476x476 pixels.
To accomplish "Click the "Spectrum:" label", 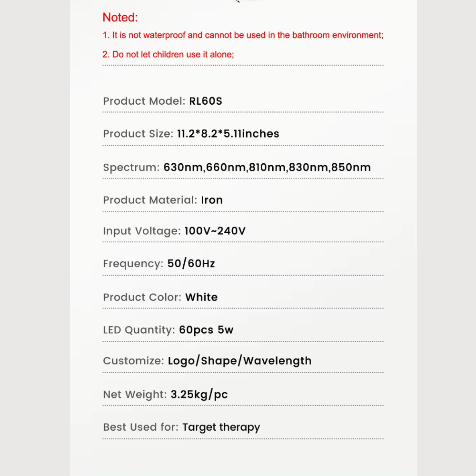I will point(131,168).
